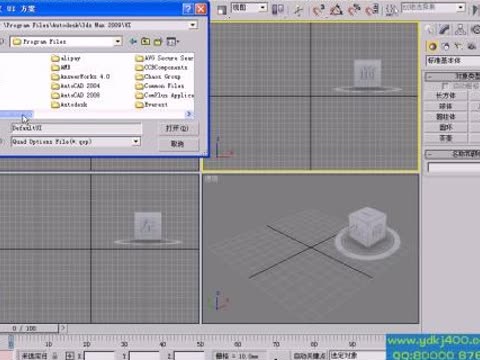Toggle absolute/offset transform type-in mode icon
This screenshot has width=480, height=360.
[69, 356]
